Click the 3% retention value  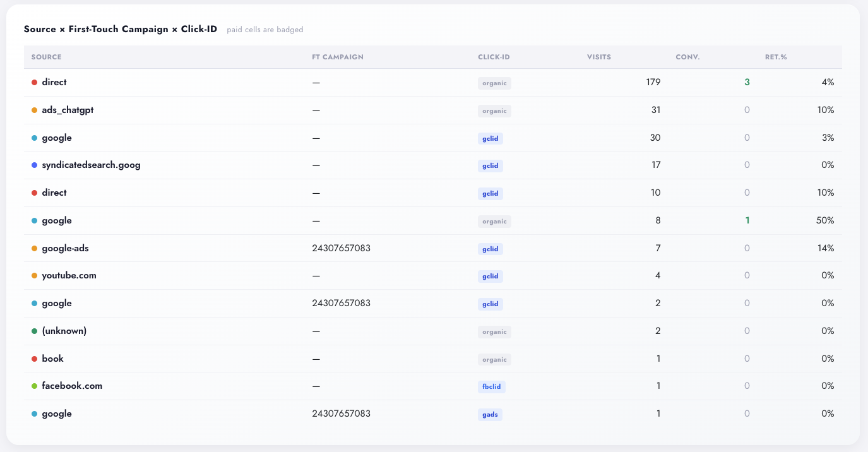coord(828,138)
